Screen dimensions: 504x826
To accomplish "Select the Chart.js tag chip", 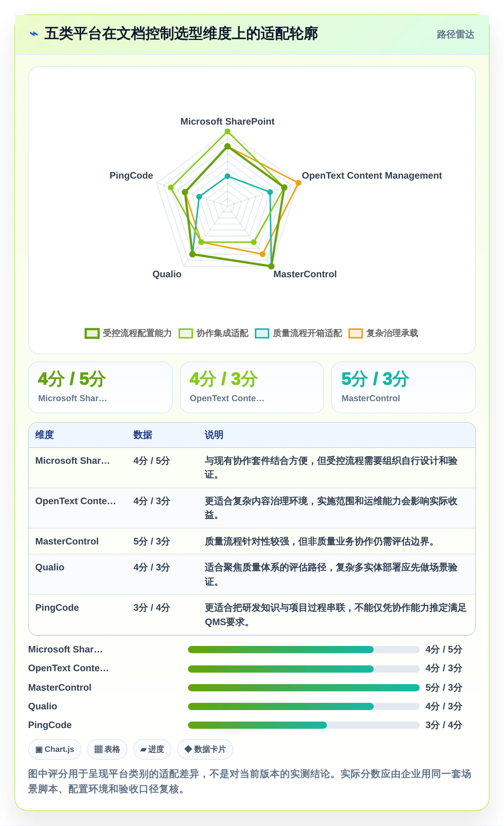I will (55, 749).
